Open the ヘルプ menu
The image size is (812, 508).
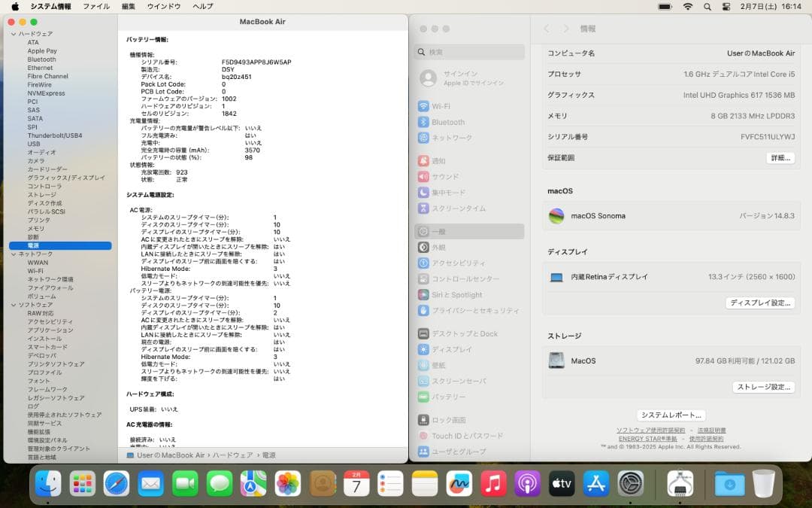(x=203, y=6)
